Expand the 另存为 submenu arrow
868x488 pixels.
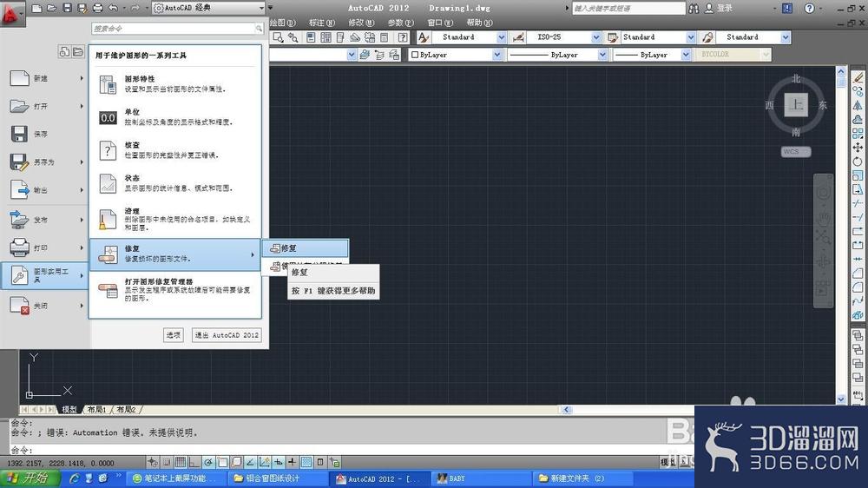point(82,162)
